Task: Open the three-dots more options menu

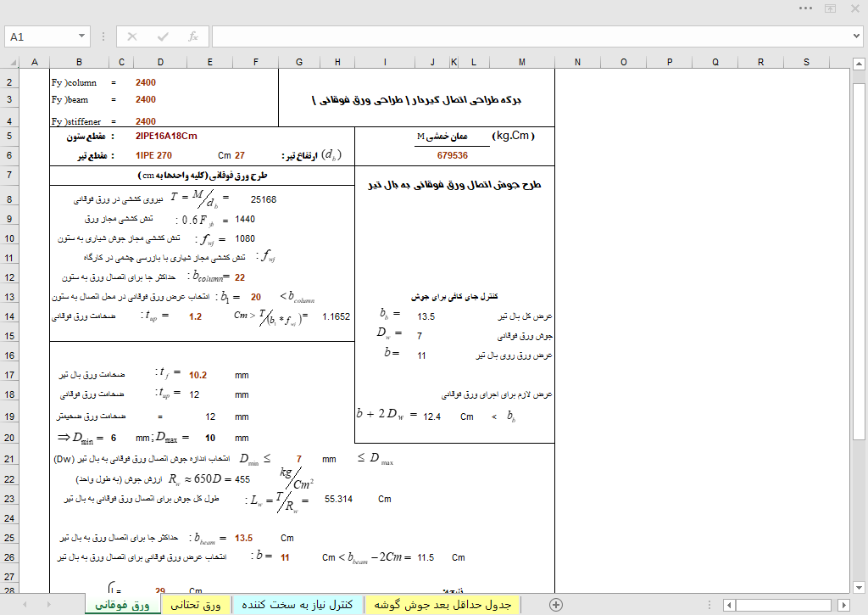Action: (805, 8)
